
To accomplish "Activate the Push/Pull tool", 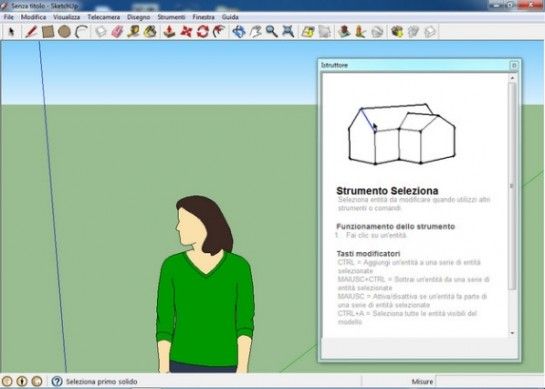I will pyautogui.click(x=169, y=32).
